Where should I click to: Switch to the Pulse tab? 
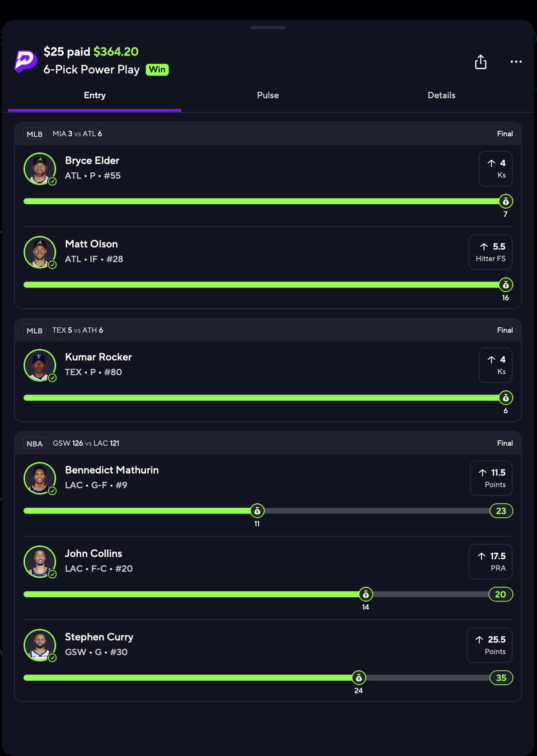tap(268, 95)
